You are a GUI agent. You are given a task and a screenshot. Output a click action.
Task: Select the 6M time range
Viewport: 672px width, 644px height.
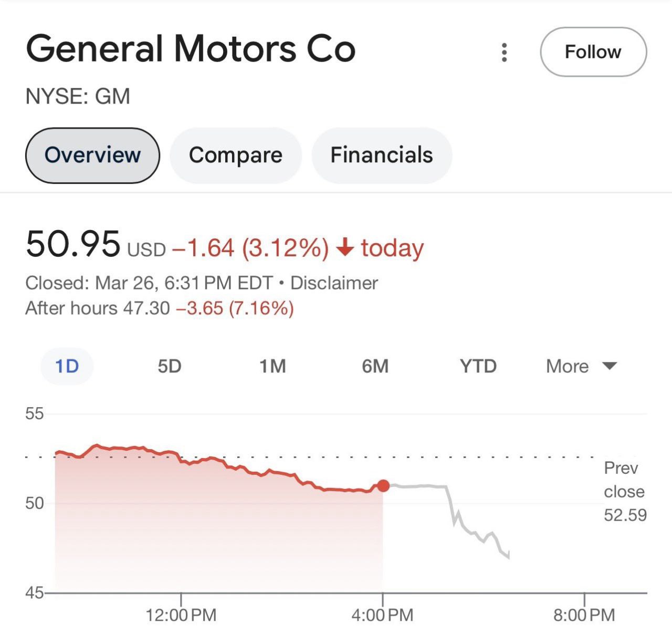click(x=375, y=366)
